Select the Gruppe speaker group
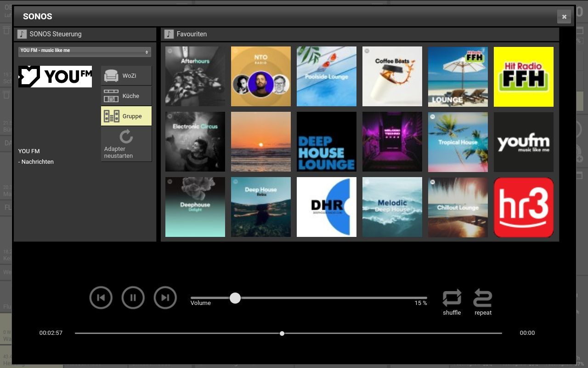 [x=126, y=116]
